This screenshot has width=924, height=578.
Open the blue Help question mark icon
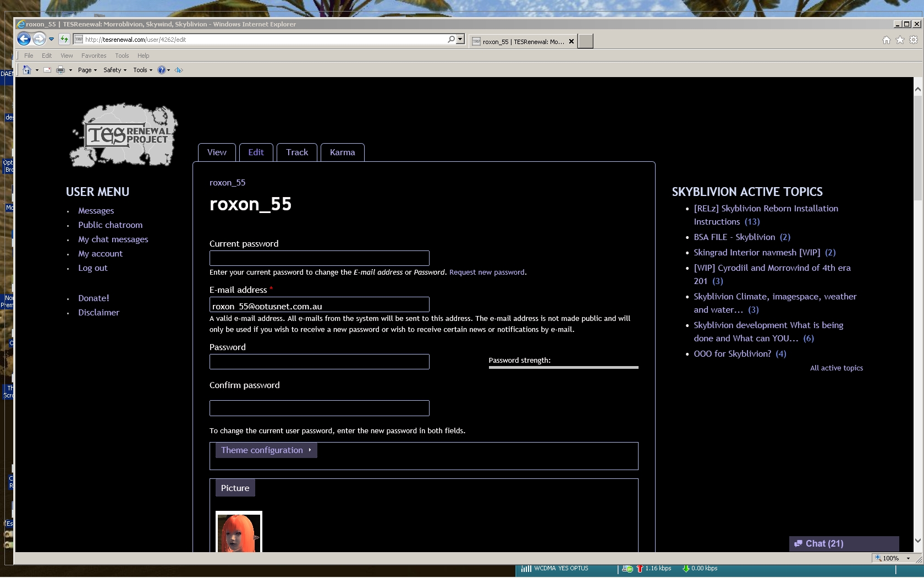161,70
